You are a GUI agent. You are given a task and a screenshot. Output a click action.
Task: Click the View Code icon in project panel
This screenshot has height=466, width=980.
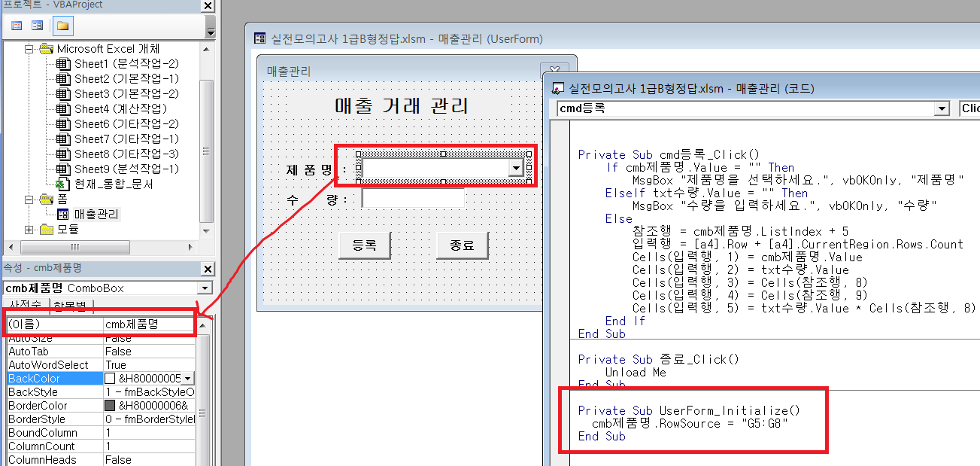pyautogui.click(x=17, y=26)
